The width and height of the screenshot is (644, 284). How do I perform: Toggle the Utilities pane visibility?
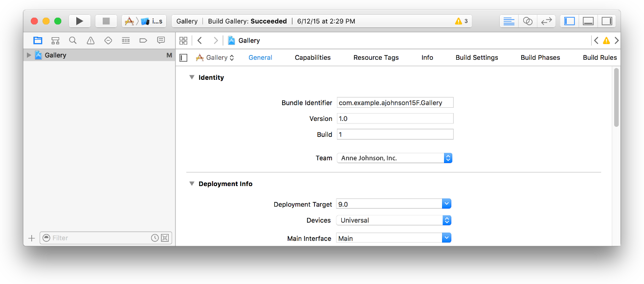[x=607, y=21]
